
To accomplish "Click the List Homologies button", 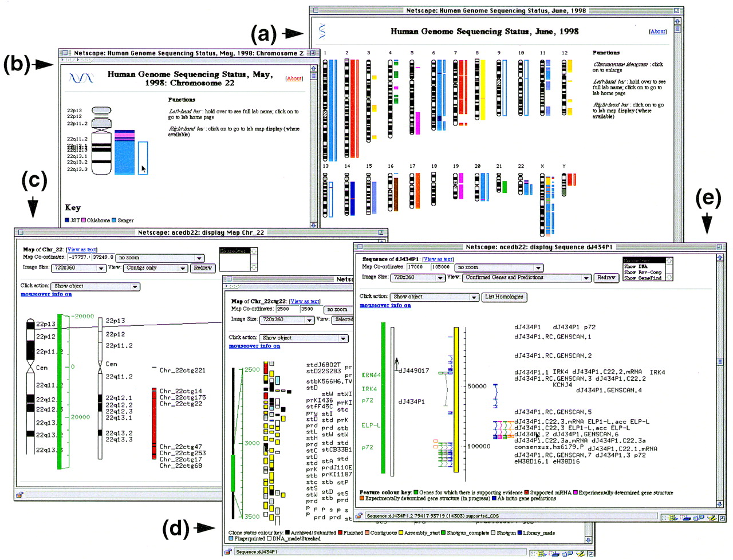I will pyautogui.click(x=504, y=297).
